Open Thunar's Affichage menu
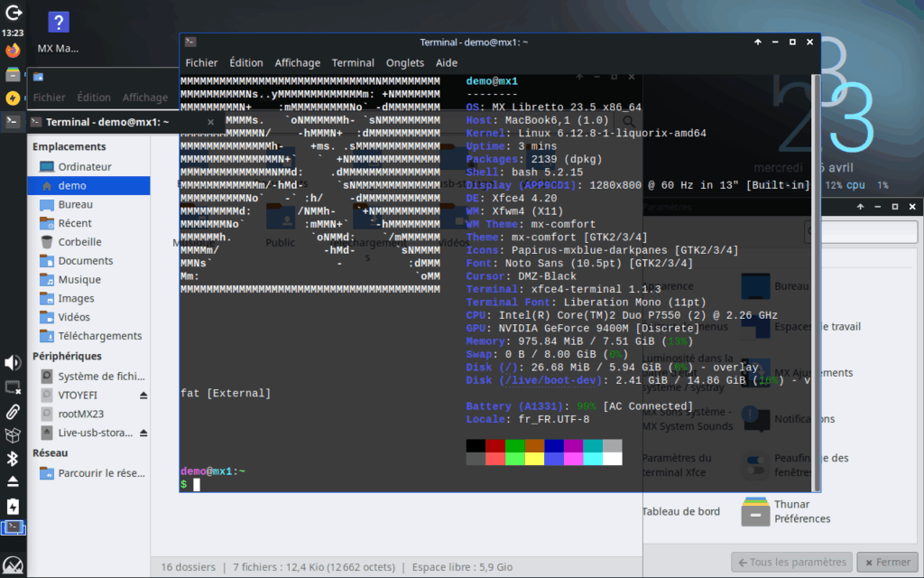This screenshot has width=924, height=578. pos(145,98)
